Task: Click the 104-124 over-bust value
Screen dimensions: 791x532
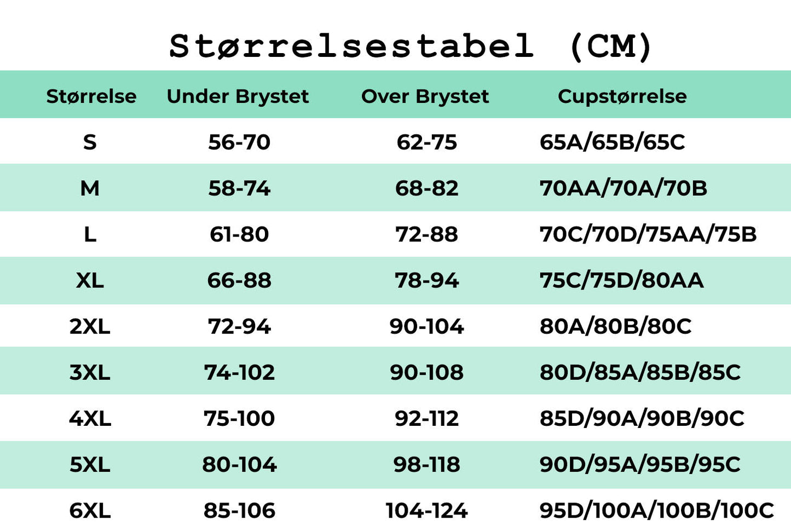Action: click(x=426, y=511)
